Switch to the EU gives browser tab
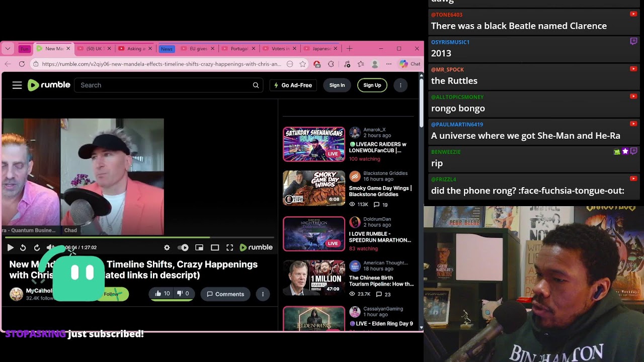644x362 pixels. [x=197, y=49]
